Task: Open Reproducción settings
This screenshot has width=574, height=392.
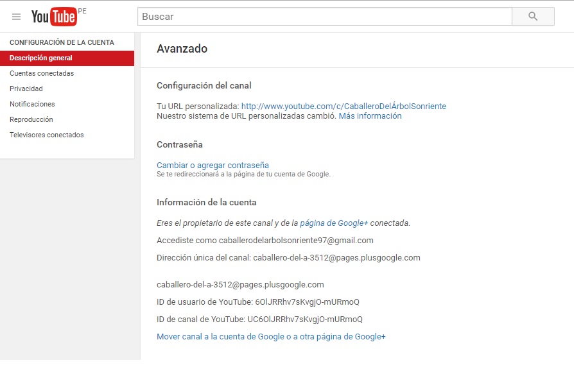Action: point(31,119)
